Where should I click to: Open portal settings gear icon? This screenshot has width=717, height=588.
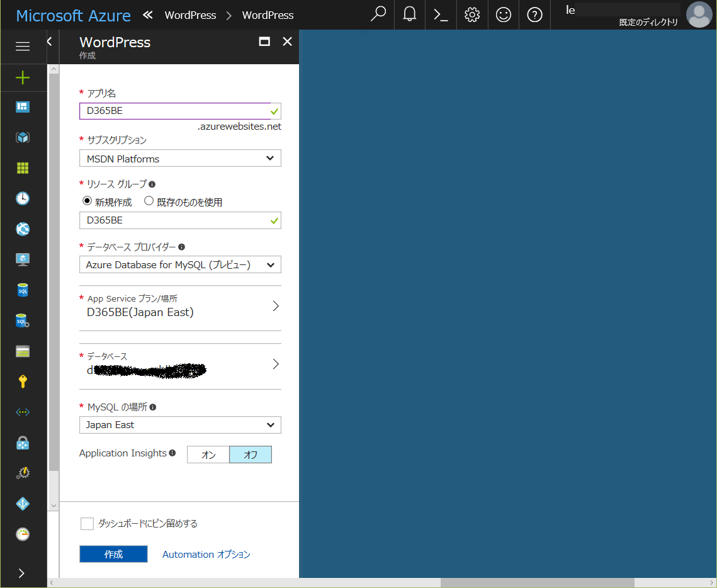point(472,14)
